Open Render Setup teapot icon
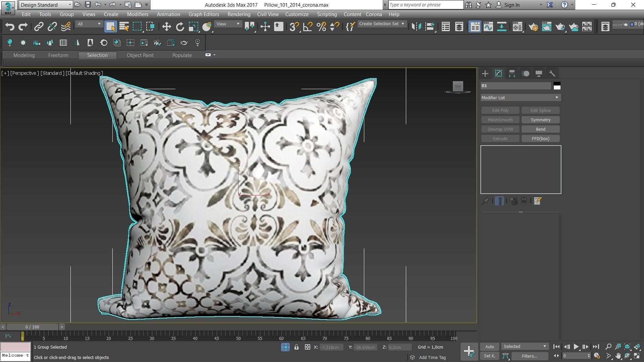Screen dimensions: 644x362 point(533,27)
